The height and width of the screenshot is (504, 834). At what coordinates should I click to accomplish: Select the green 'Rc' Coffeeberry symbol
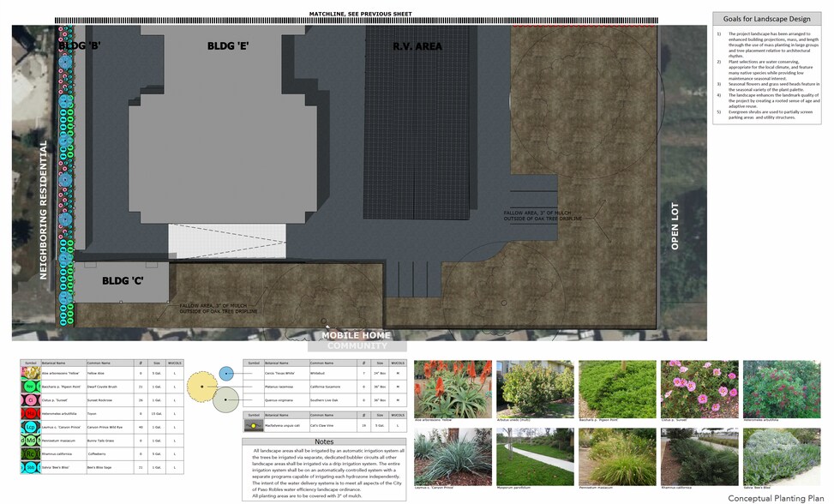[31, 453]
